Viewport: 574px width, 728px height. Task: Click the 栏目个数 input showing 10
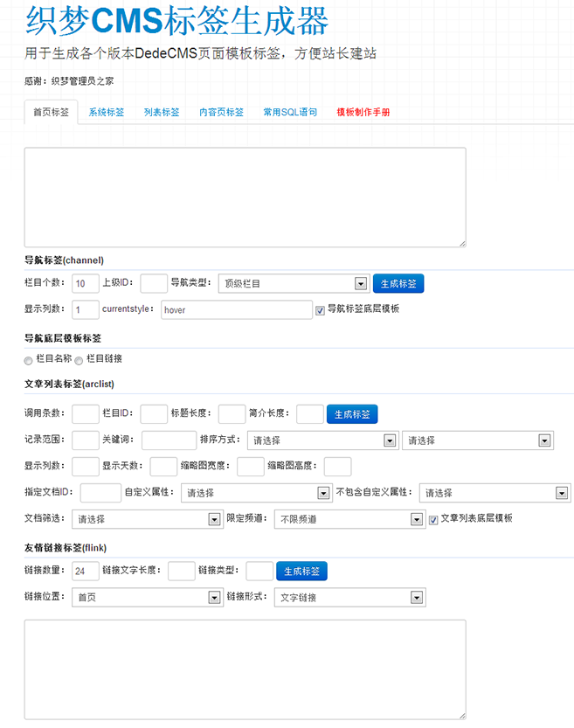pyautogui.click(x=86, y=283)
